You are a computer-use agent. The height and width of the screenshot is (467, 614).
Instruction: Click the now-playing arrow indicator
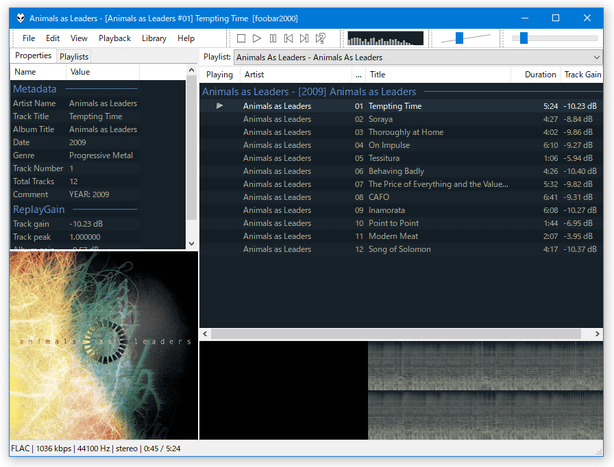pyautogui.click(x=219, y=106)
